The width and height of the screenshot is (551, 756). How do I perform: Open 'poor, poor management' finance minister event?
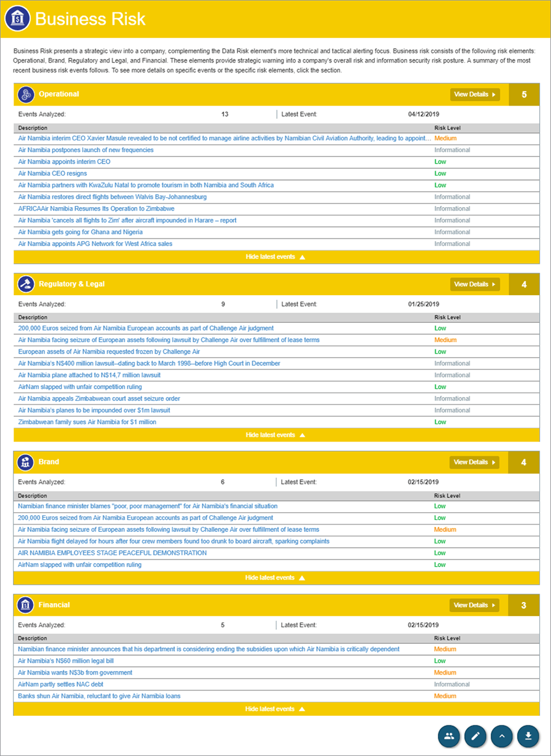click(148, 506)
